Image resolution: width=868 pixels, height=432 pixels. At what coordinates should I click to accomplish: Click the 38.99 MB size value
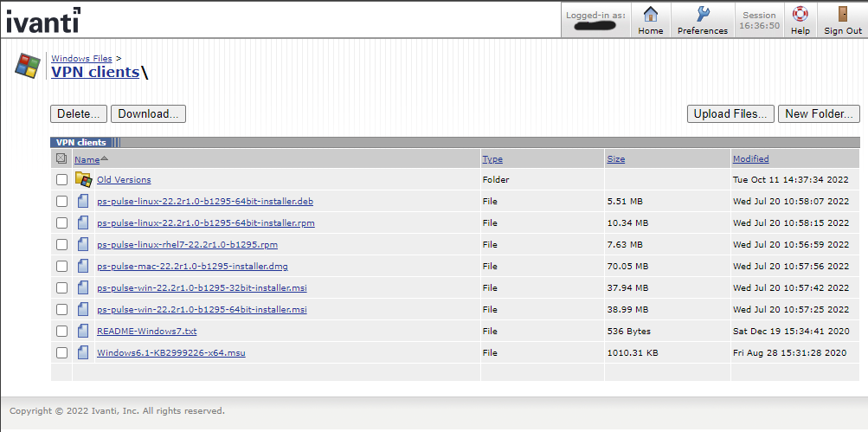tap(627, 309)
